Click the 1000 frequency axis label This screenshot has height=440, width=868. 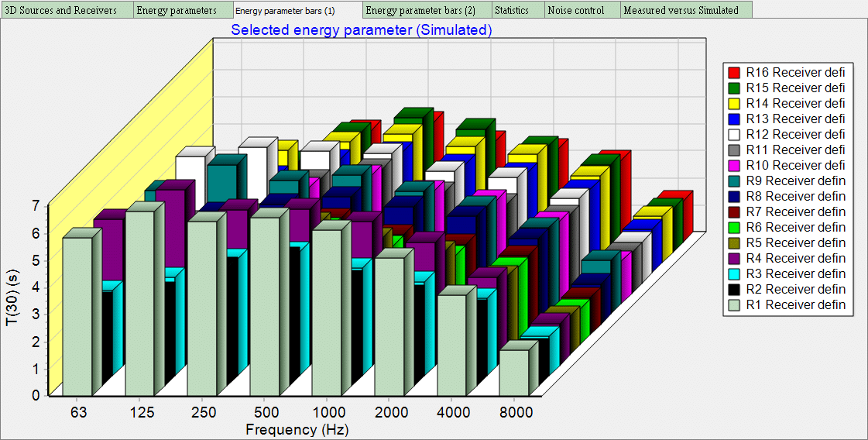pyautogui.click(x=329, y=413)
